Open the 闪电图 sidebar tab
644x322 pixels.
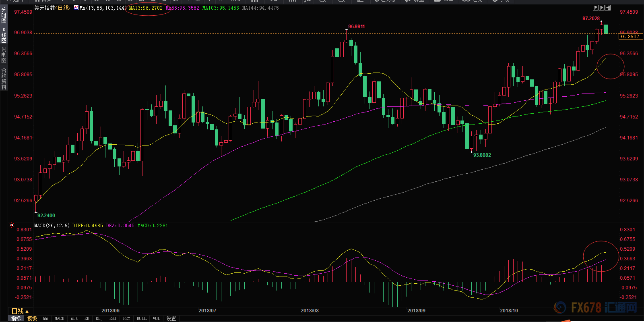[x=4, y=55]
